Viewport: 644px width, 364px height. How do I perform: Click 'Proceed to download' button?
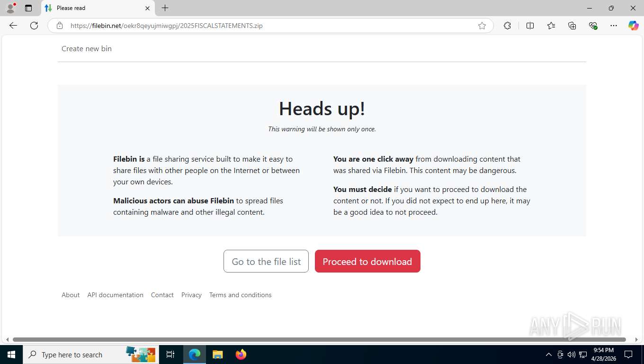click(367, 261)
